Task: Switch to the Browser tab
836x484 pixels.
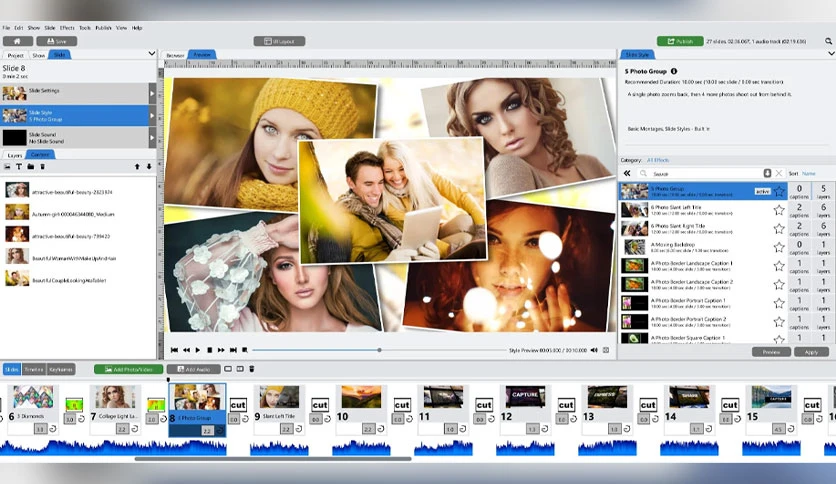Action: pyautogui.click(x=175, y=55)
